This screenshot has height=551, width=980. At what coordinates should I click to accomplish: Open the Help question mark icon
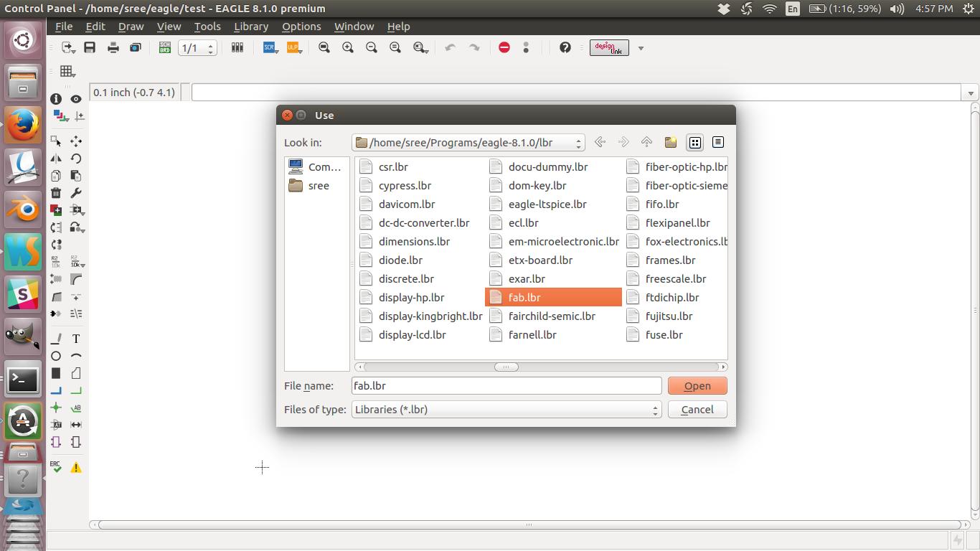pyautogui.click(x=565, y=47)
